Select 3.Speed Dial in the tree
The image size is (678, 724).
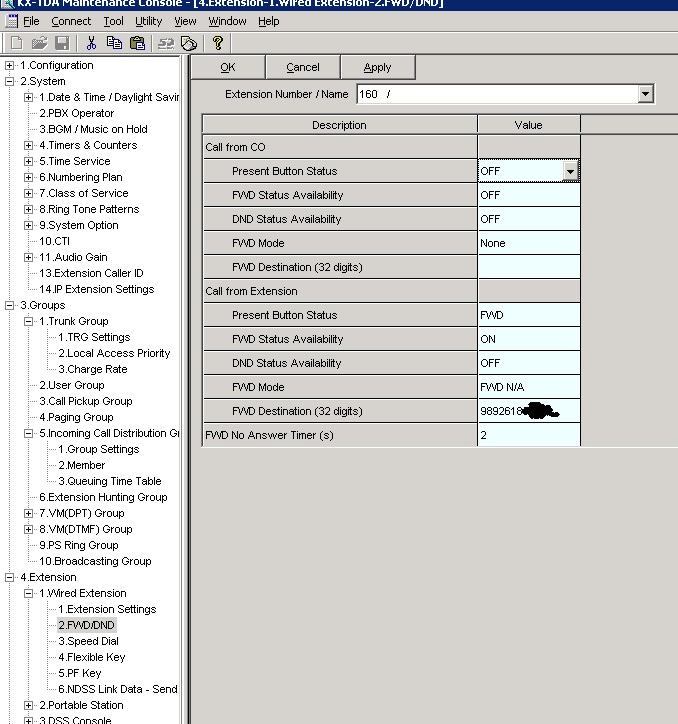point(88,641)
